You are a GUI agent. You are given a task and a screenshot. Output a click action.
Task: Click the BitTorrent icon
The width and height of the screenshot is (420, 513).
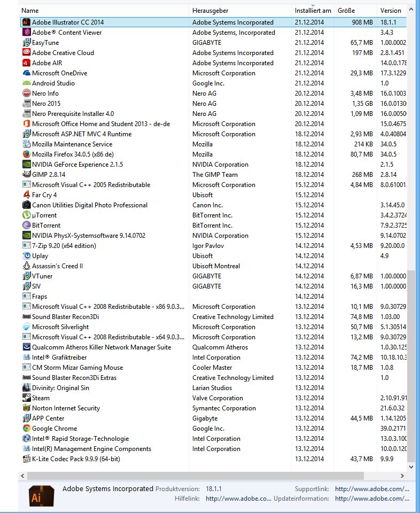(27, 225)
